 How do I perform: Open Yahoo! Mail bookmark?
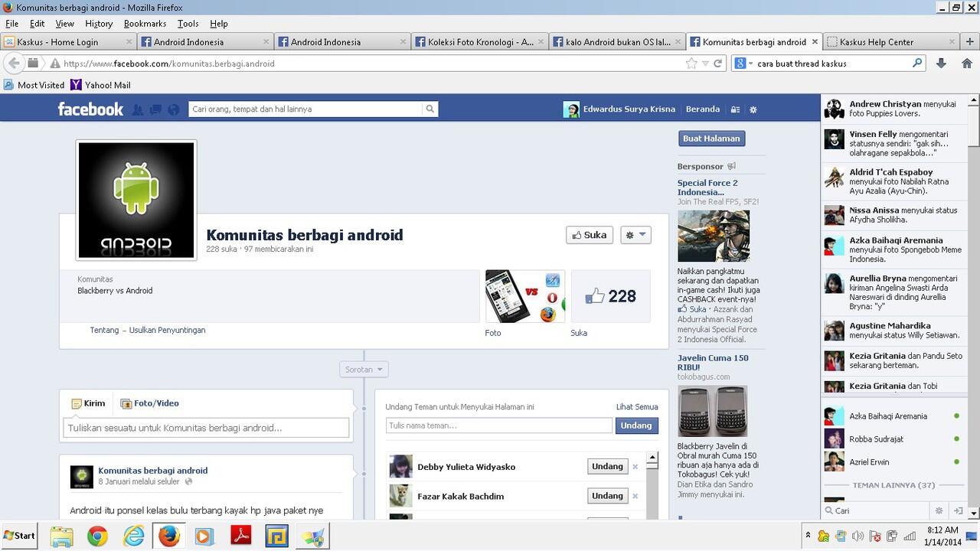[x=100, y=85]
